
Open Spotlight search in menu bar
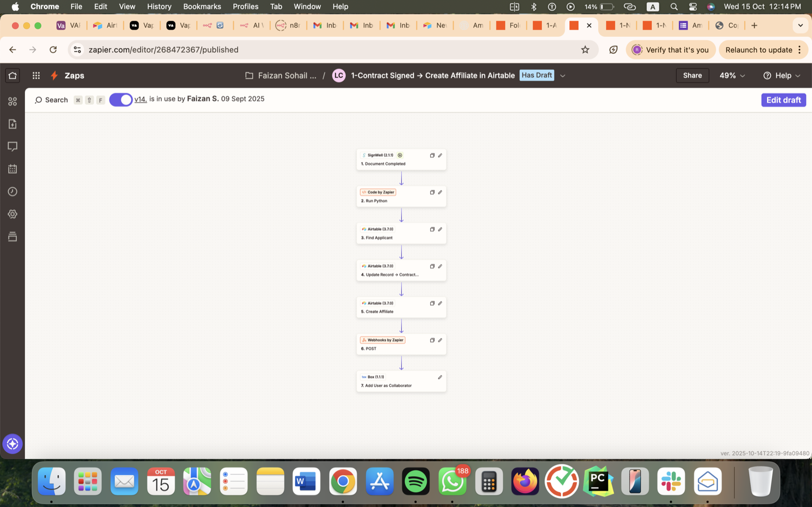tap(674, 6)
